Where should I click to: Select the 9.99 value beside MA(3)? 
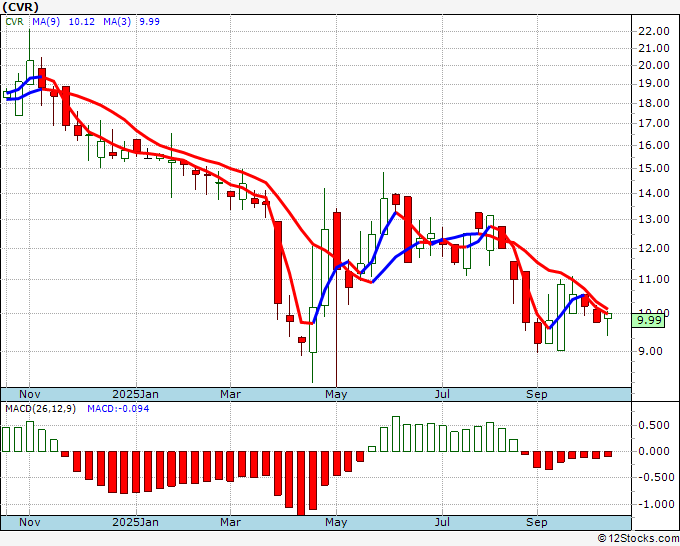[149, 22]
